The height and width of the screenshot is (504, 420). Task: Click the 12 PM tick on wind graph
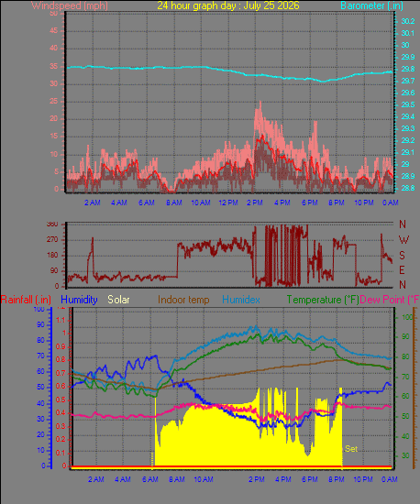[228, 203]
